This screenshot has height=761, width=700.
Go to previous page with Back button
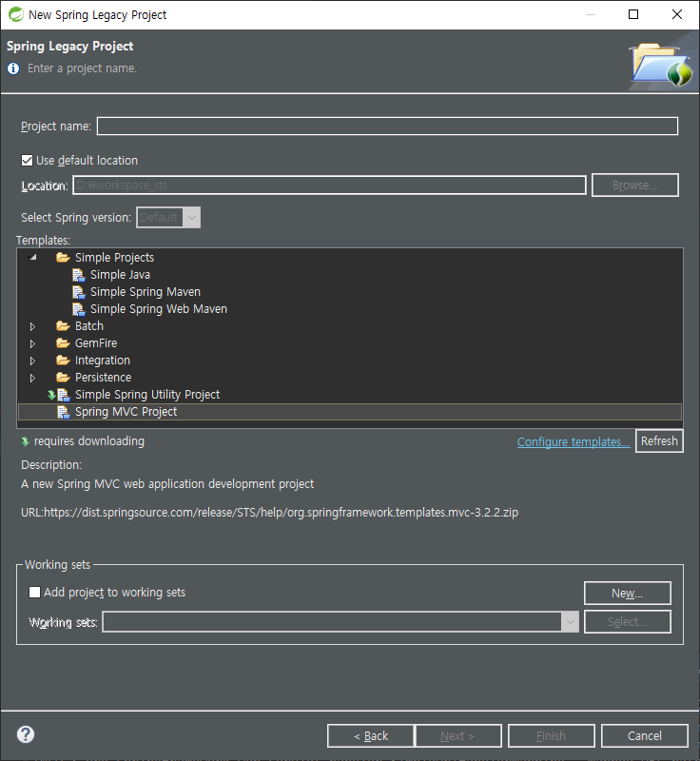371,735
